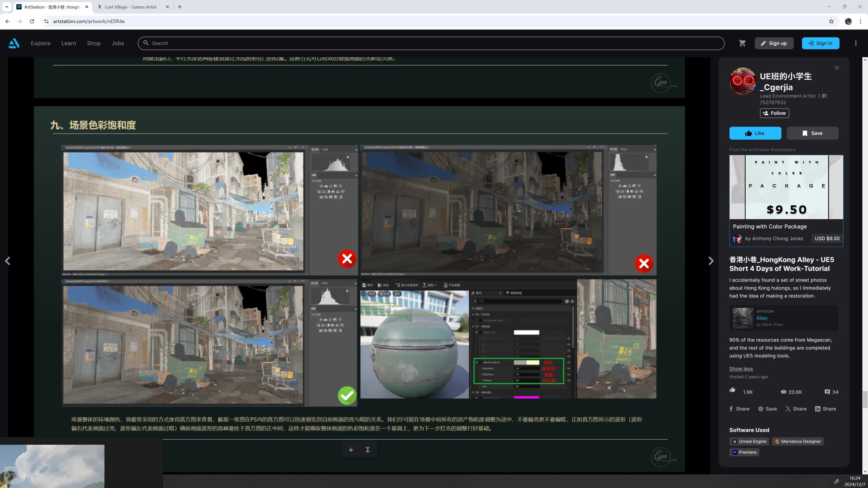The width and height of the screenshot is (868, 488).
Task: Click the thumbs-up likes count icon
Action: pyautogui.click(x=732, y=390)
